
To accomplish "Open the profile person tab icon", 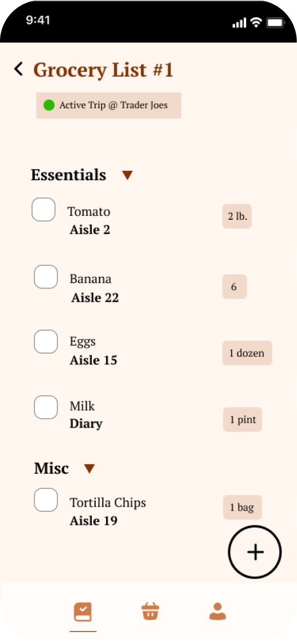I will point(217,611).
